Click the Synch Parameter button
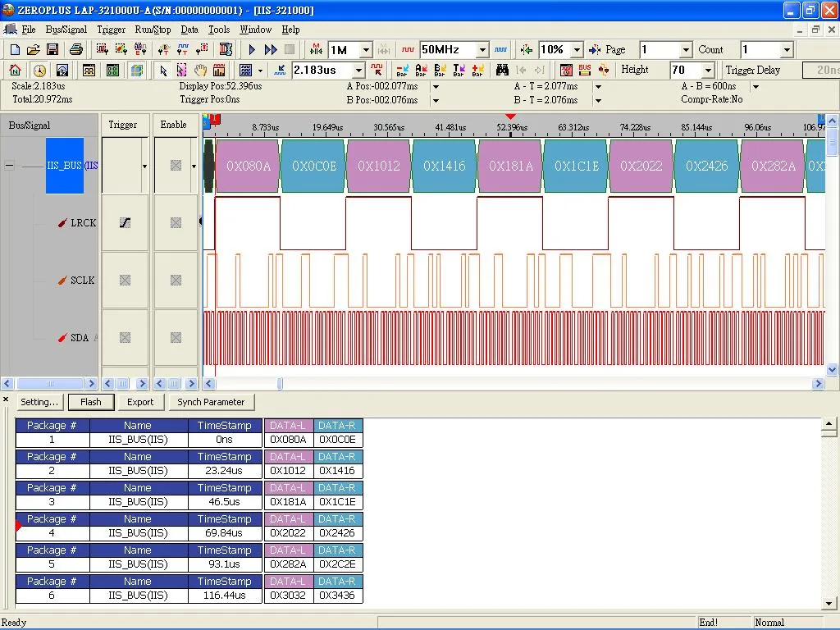The width and height of the screenshot is (840, 630). pos(211,402)
